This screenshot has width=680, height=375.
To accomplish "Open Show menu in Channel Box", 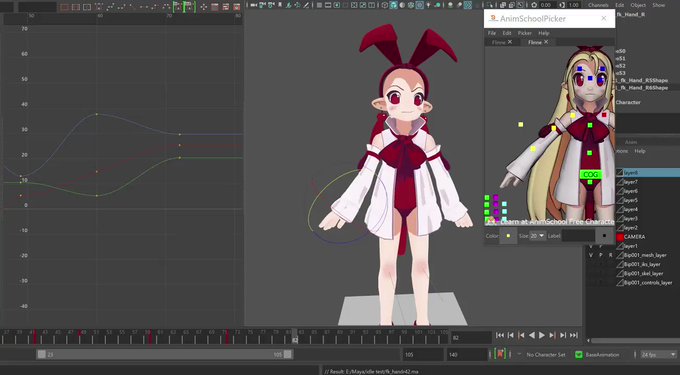I will coord(658,5).
